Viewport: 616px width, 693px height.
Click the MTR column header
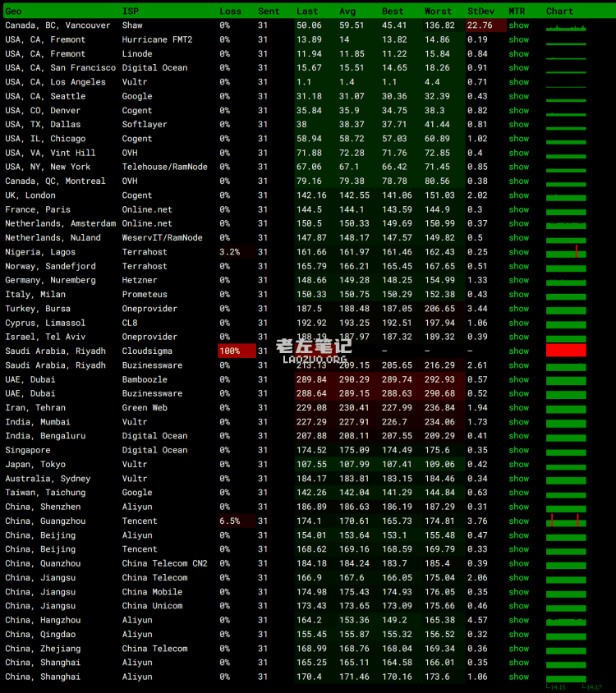517,11
